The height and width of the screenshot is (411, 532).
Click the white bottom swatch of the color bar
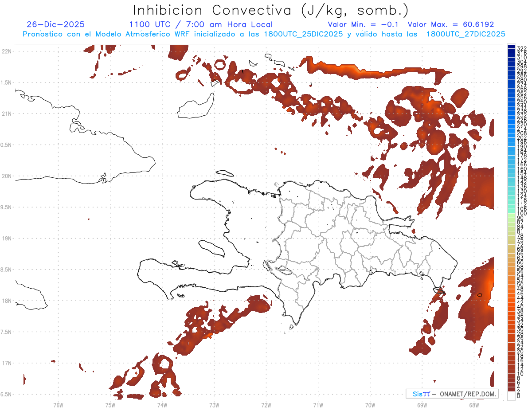click(x=511, y=397)
